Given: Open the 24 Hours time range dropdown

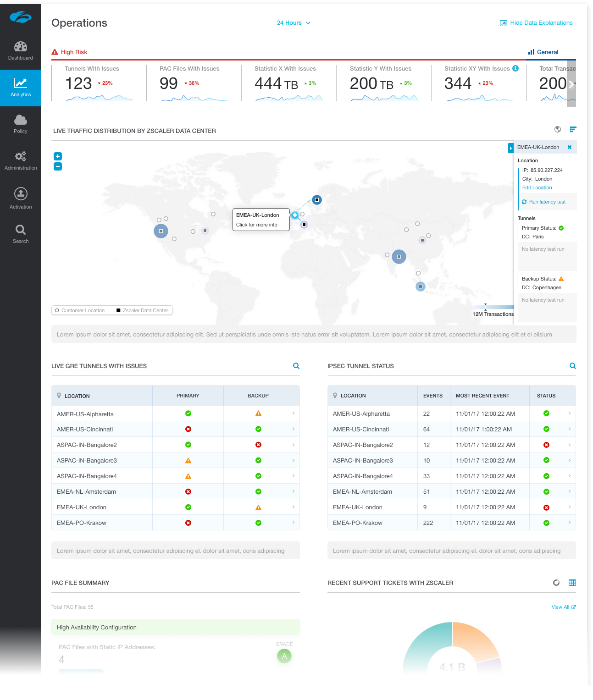Looking at the screenshot, I should pyautogui.click(x=294, y=23).
